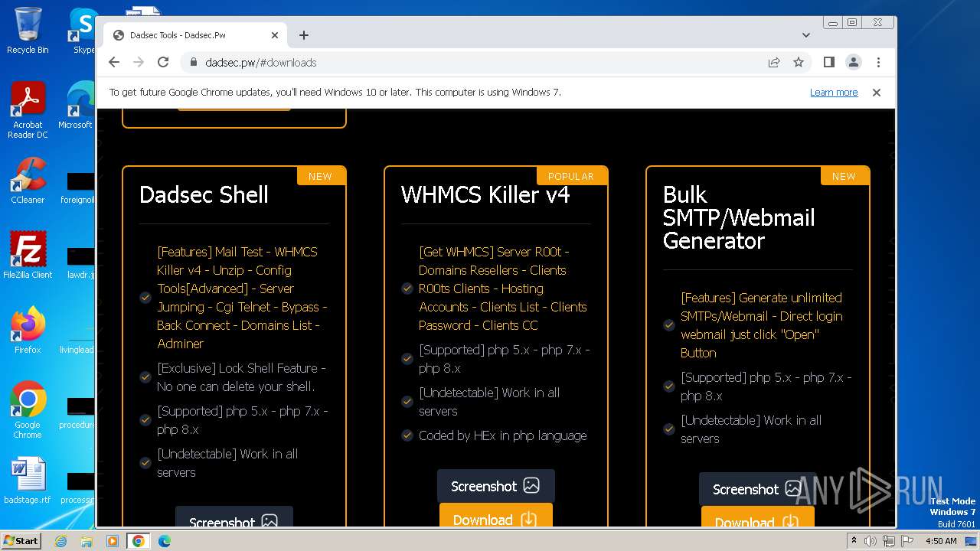Open the Chrome profile avatar
This screenshot has width=980, height=551.
854,63
